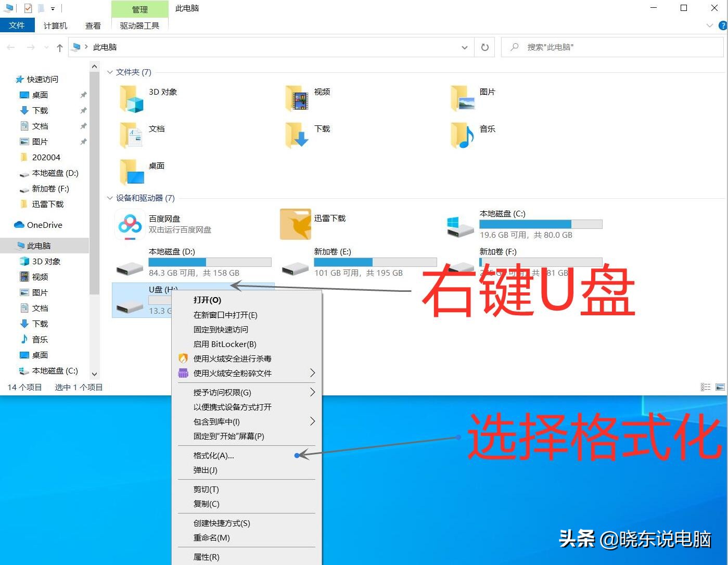Go back using the left navigation arrow

[10, 47]
